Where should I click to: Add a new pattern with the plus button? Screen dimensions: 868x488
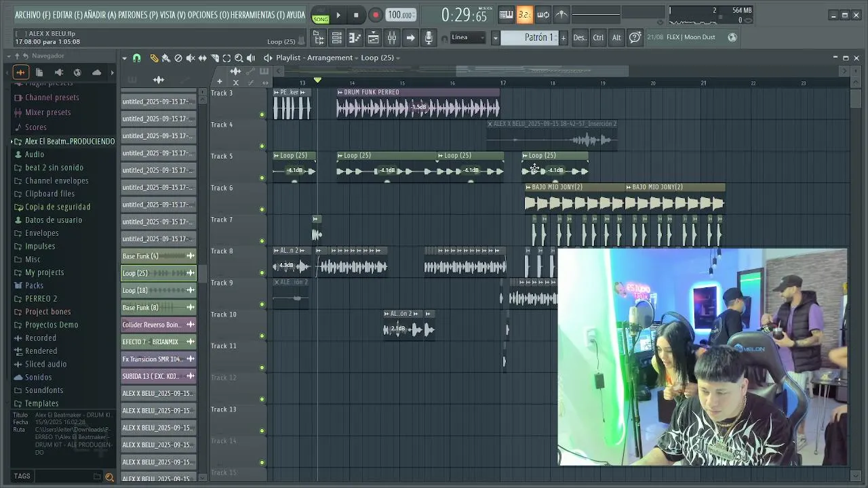tap(563, 38)
